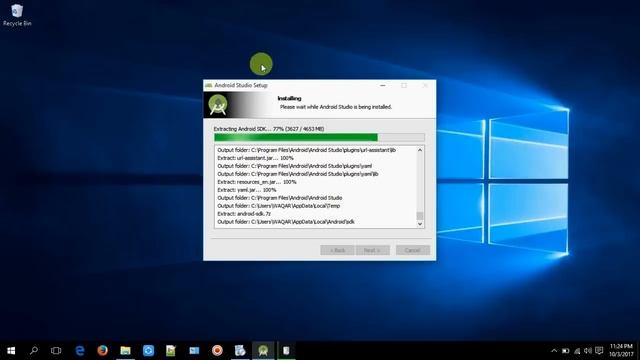The image size is (640, 360).
Task: Open the blue picture-frame taskbar icon
Action: (194, 351)
